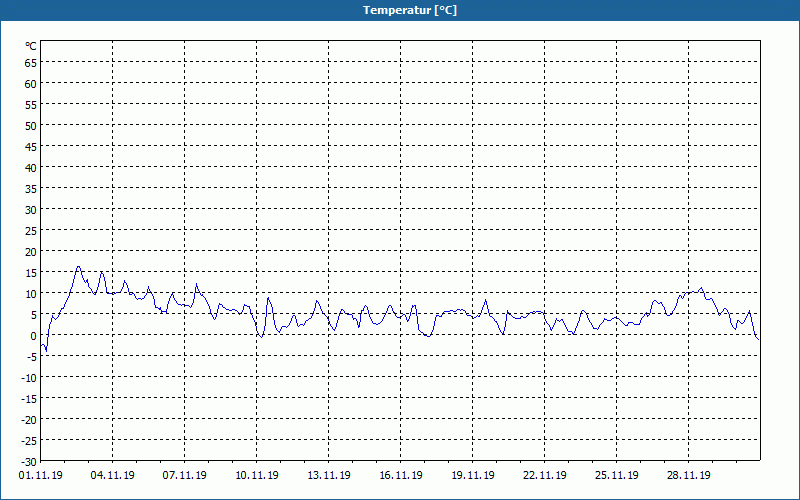800x500 pixels.
Task: Click the 'Temperatur [°C]' chart title
Action: click(410, 10)
